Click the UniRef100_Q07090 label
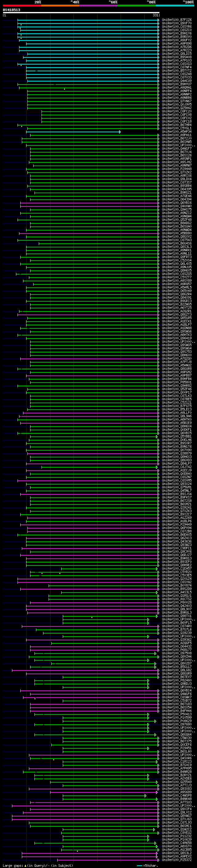Screen dimensions: 197x868 [176, 450]
